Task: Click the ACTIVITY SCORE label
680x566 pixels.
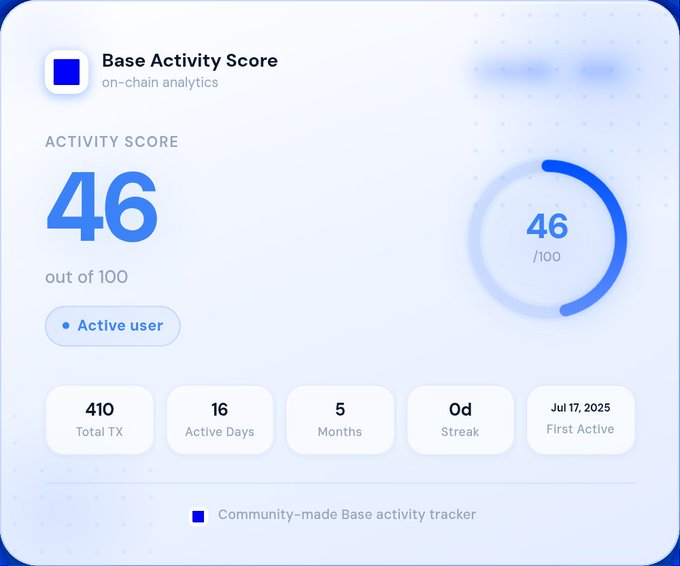Action: point(112,142)
